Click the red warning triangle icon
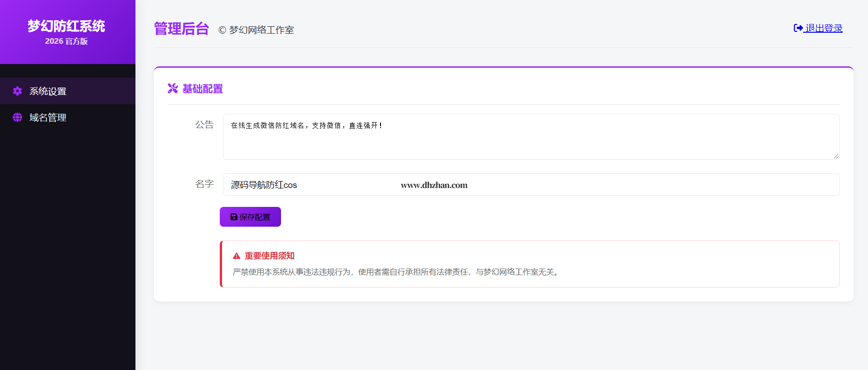Viewport: 868px width, 370px height. pos(236,256)
